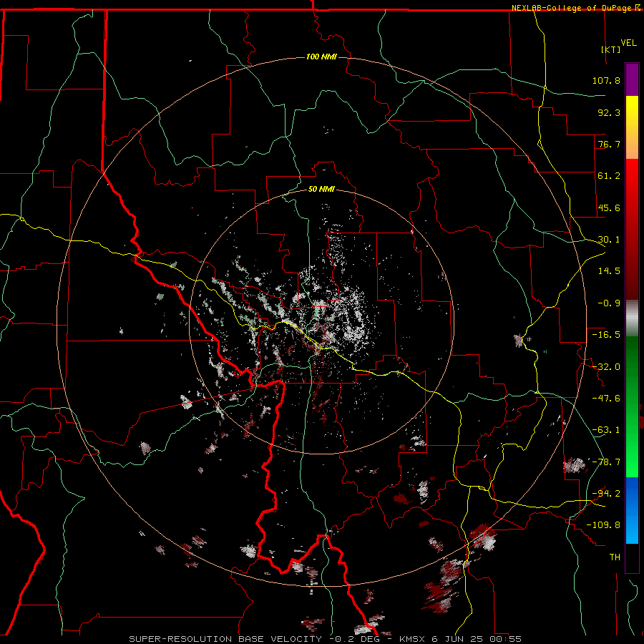Click the TH label below the scale
The height and width of the screenshot is (644, 644).
(x=615, y=557)
